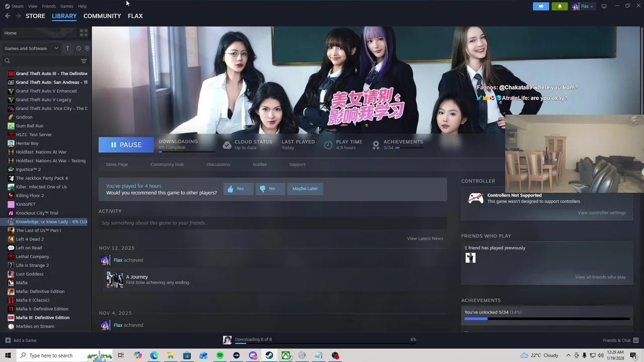The image size is (644, 362).
Task: Open the Help menu
Action: click(82, 6)
